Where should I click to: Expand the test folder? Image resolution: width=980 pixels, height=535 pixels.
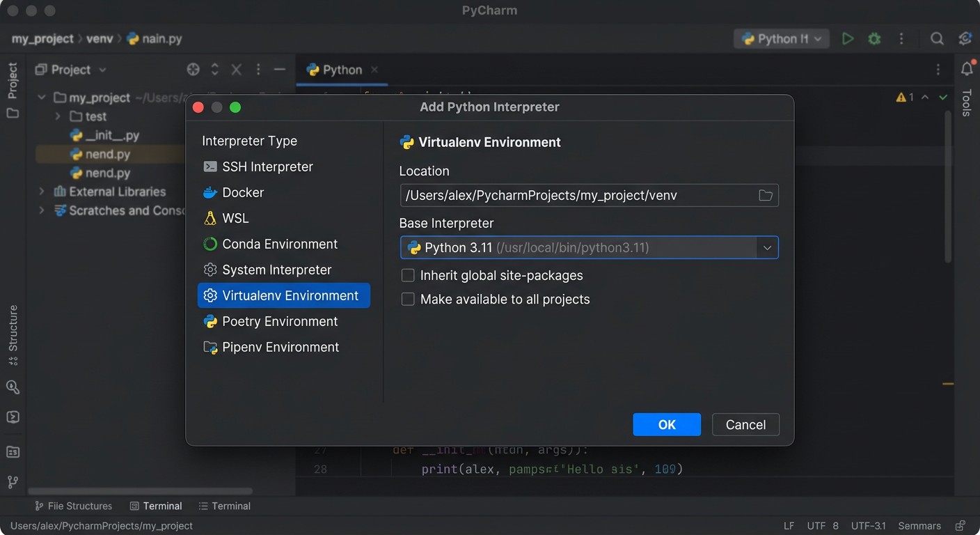58,116
